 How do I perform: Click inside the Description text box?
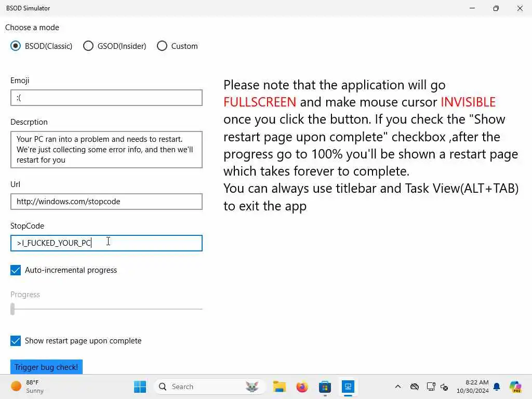(107, 150)
